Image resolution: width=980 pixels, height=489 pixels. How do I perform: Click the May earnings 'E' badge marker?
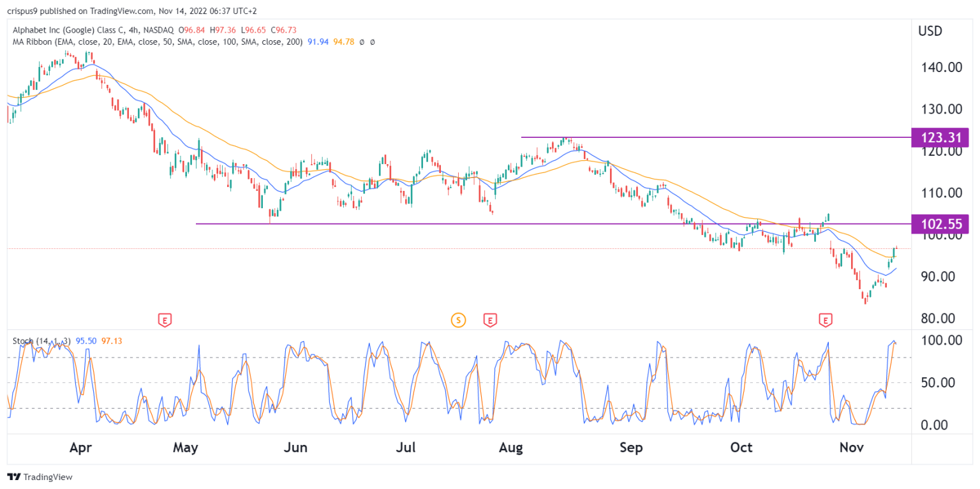(x=166, y=320)
